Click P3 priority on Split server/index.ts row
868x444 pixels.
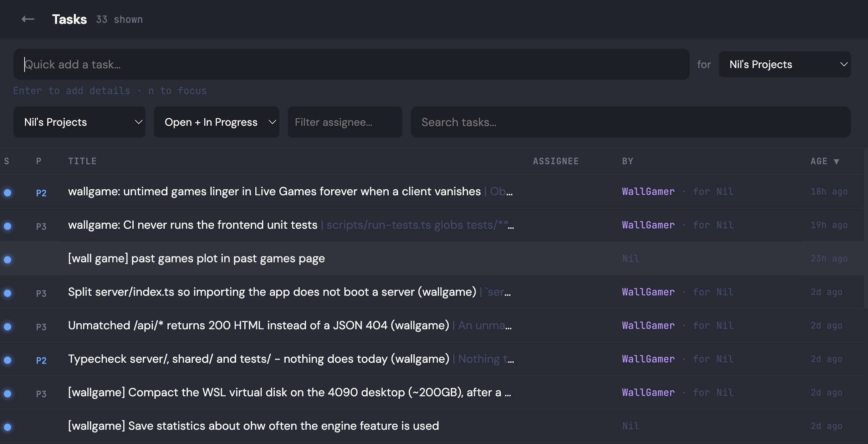click(41, 294)
